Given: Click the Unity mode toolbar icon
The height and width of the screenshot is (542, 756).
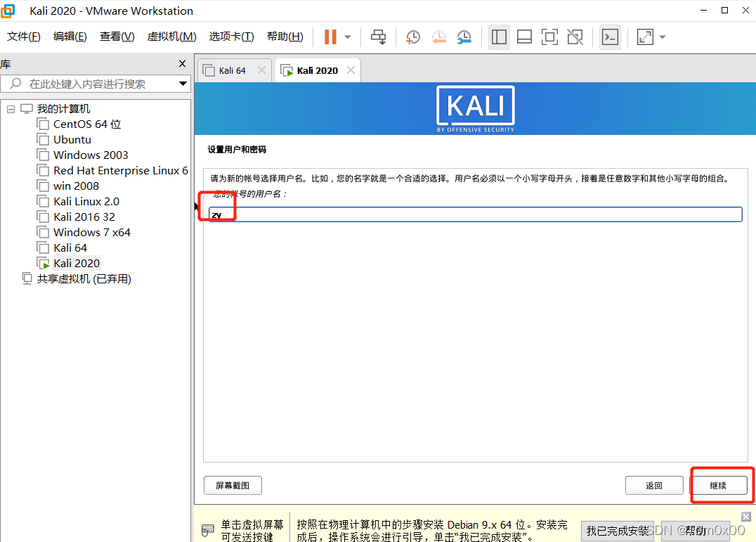Looking at the screenshot, I should point(575,37).
